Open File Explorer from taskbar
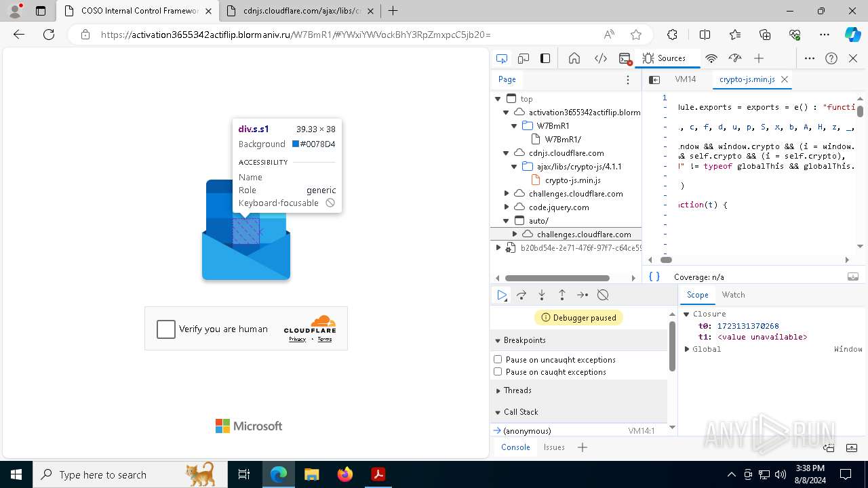 [311, 474]
